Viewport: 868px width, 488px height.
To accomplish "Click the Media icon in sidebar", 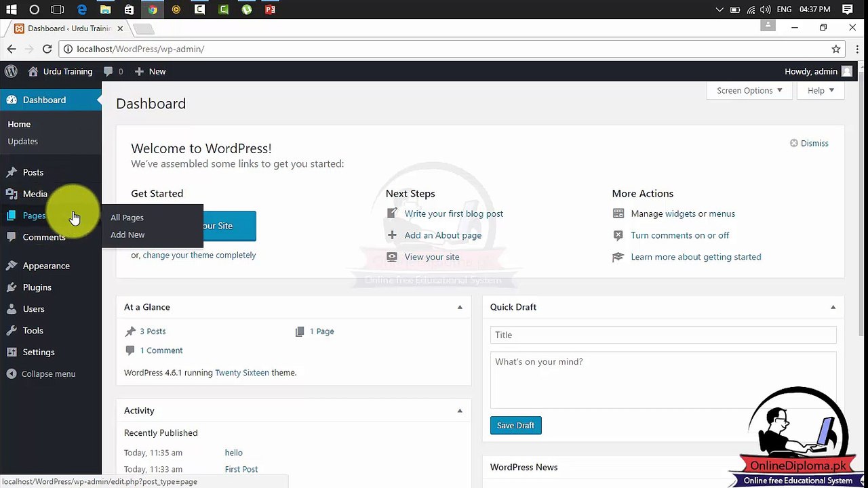I will [x=12, y=194].
